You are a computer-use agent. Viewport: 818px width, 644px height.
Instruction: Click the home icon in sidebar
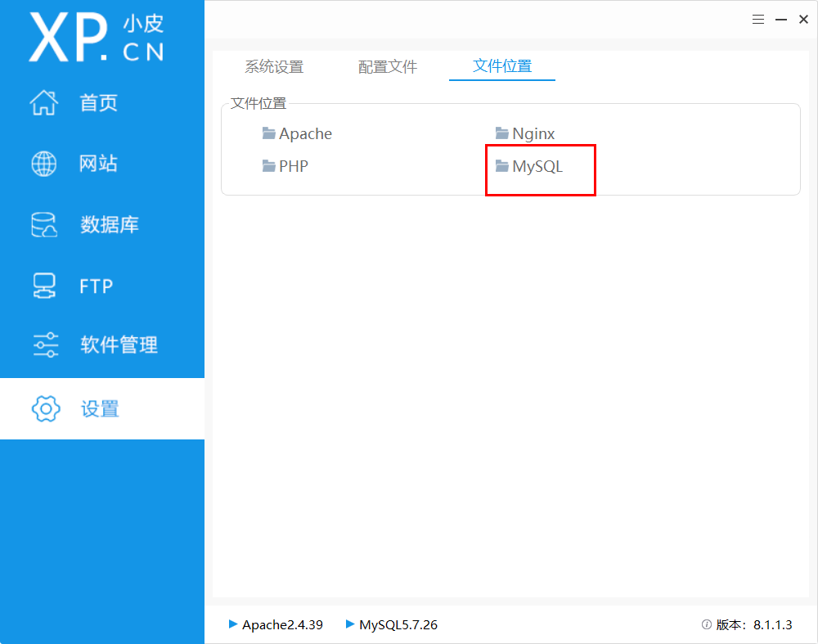(x=44, y=102)
